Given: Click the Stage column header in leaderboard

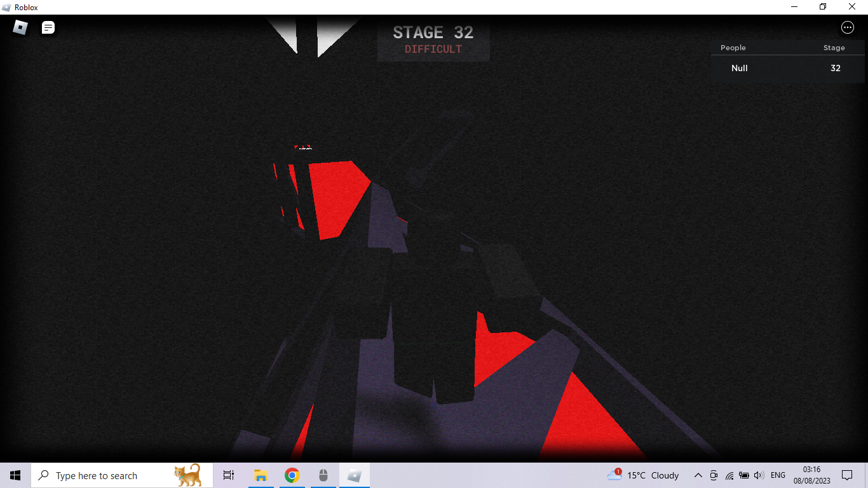Looking at the screenshot, I should (x=834, y=48).
